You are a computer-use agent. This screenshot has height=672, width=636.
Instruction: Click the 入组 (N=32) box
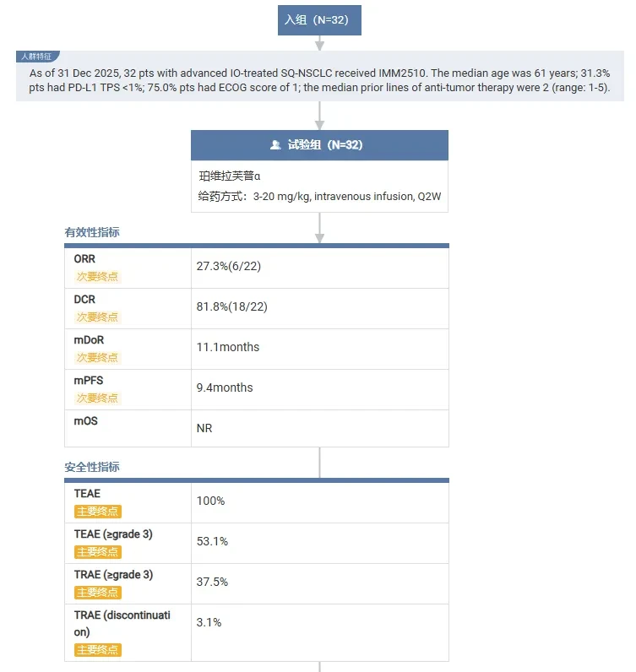[x=319, y=20]
